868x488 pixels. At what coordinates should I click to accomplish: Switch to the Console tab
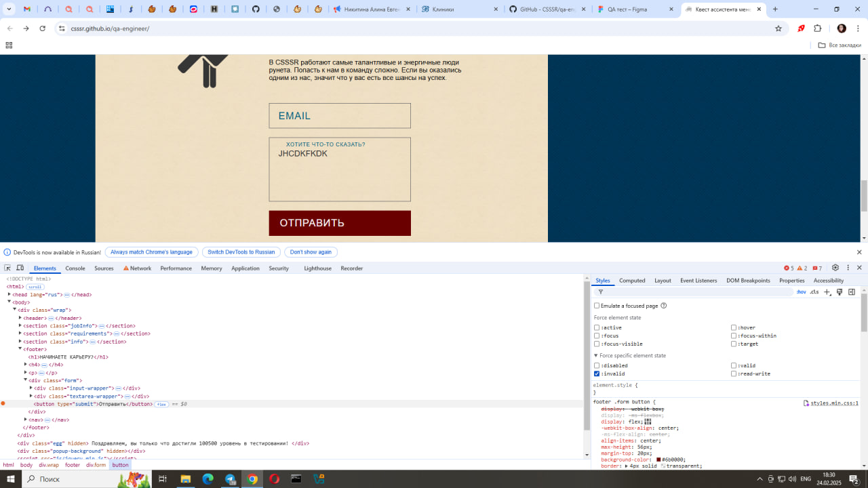(75, 268)
